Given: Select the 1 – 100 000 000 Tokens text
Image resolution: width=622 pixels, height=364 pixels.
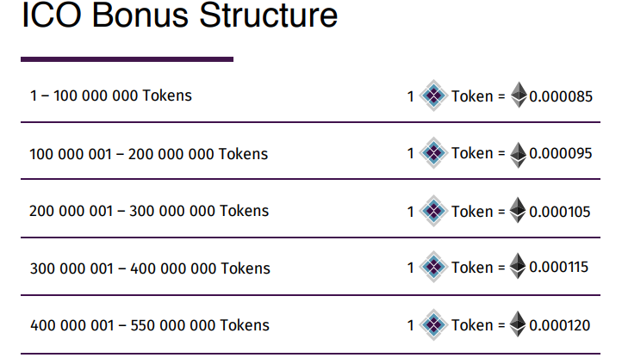Looking at the screenshot, I should tap(111, 96).
